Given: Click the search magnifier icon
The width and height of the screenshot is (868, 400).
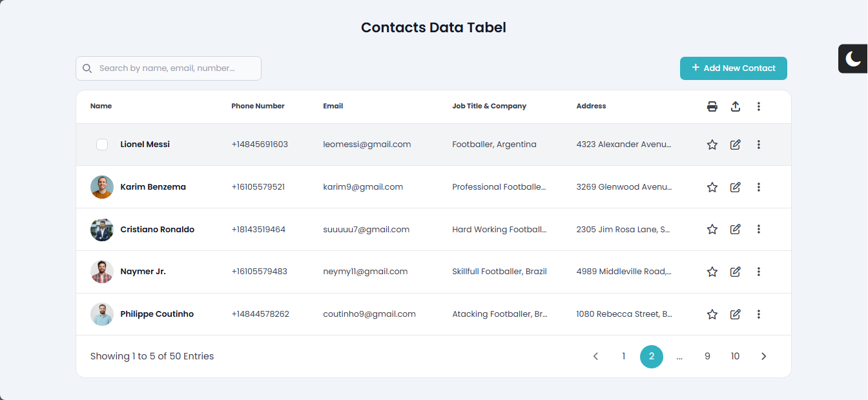Looking at the screenshot, I should point(87,68).
